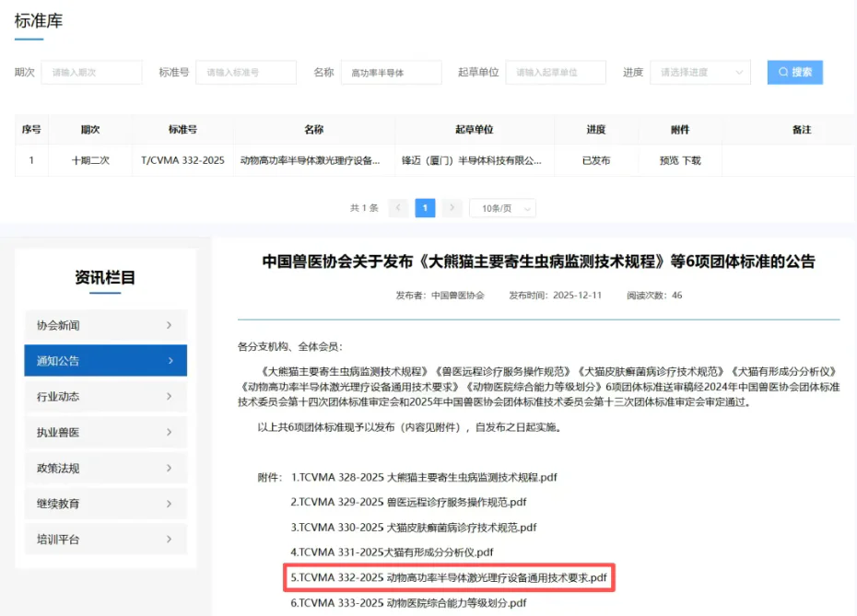Click the chevron next to 执业兽医
The width and height of the screenshot is (857, 616).
coord(169,433)
